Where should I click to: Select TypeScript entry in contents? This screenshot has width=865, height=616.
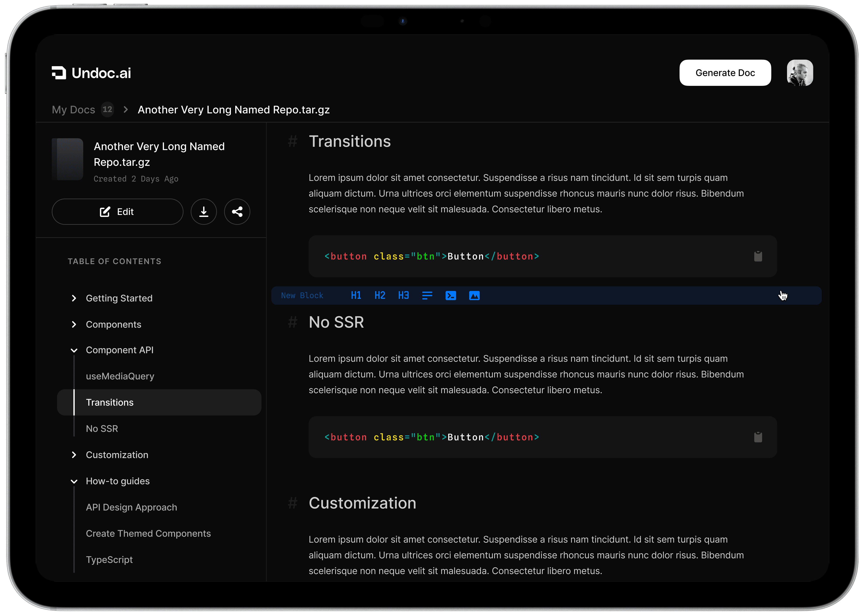pyautogui.click(x=109, y=559)
